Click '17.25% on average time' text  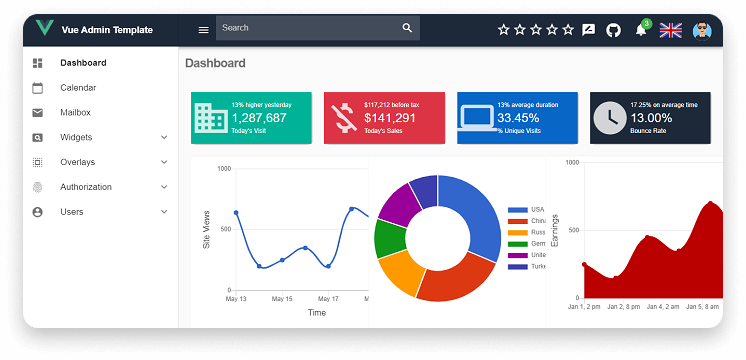tap(664, 105)
